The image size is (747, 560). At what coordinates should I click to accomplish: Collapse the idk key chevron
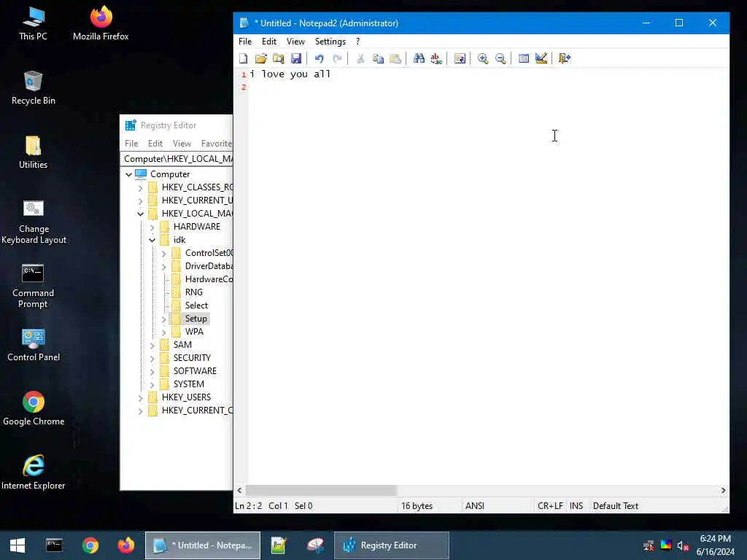coord(152,240)
